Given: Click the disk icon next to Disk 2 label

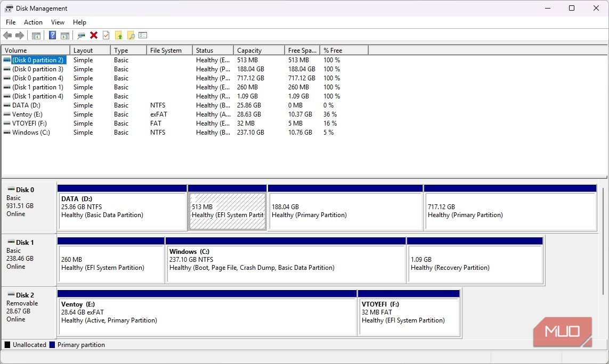Looking at the screenshot, I should click(11, 294).
